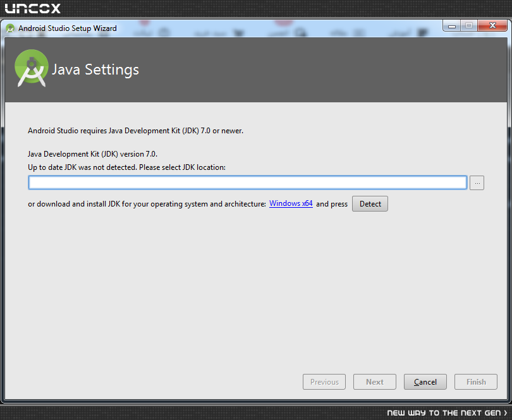Viewport: 512px width, 420px height.
Task: Click the 'or download and install JDK' text
Action: (147, 204)
